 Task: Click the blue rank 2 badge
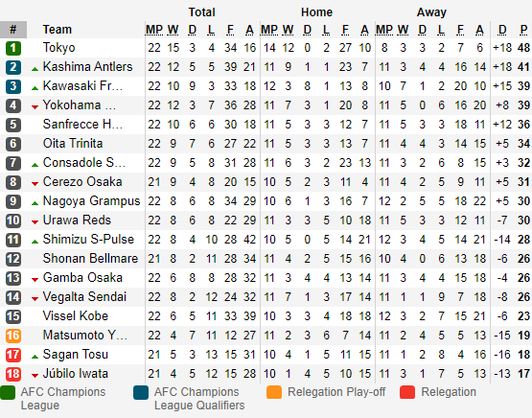tap(13, 67)
